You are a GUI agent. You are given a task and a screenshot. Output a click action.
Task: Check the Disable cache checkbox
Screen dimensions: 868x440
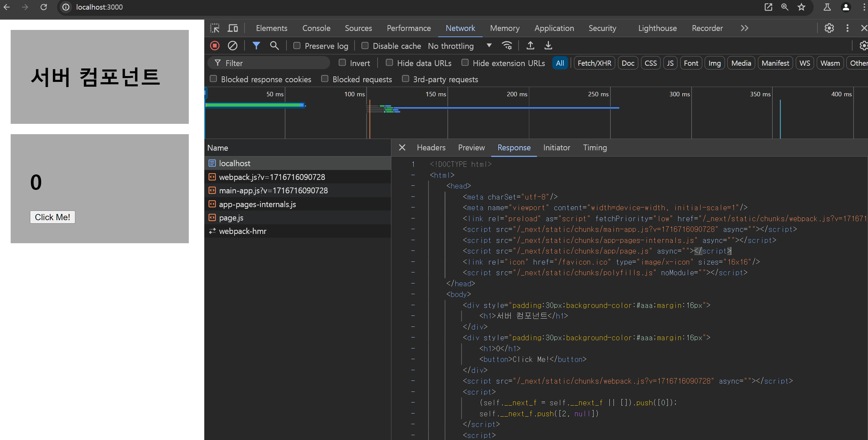tap(365, 46)
